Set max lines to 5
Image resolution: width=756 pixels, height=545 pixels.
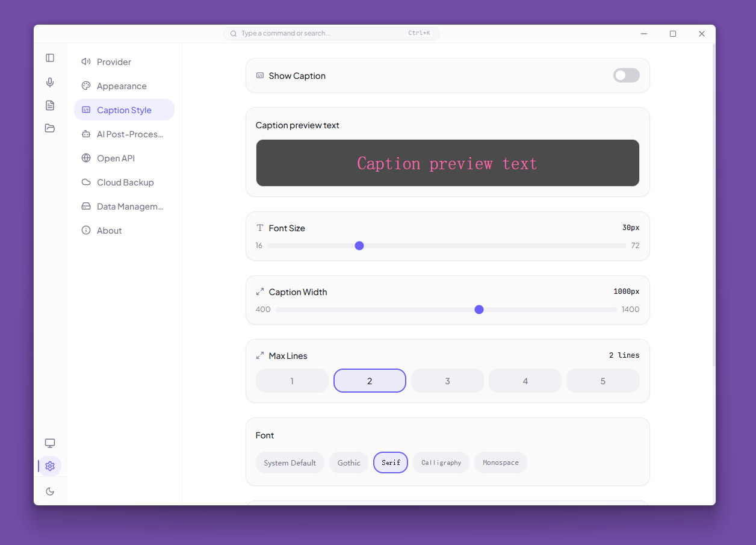(603, 381)
